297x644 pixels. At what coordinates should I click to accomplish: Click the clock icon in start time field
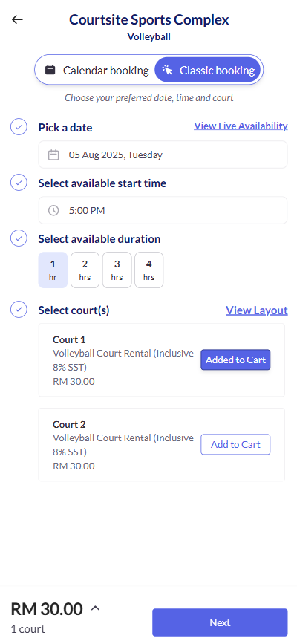tap(53, 211)
